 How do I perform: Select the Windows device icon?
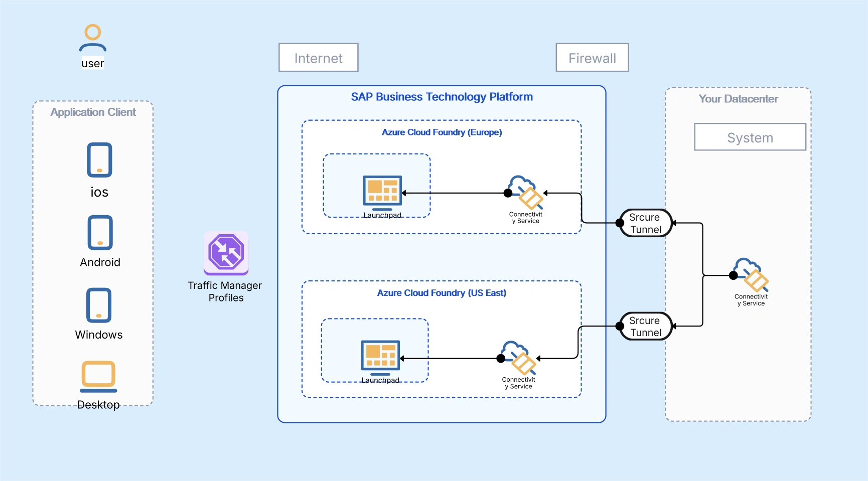click(x=99, y=305)
